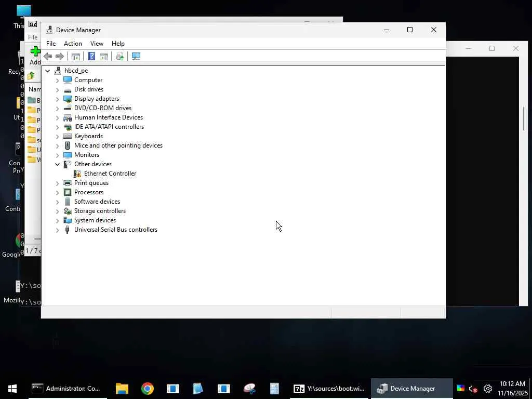Click the Forward arrow in Device Manager toolbar
The width and height of the screenshot is (532, 399).
[x=60, y=56]
